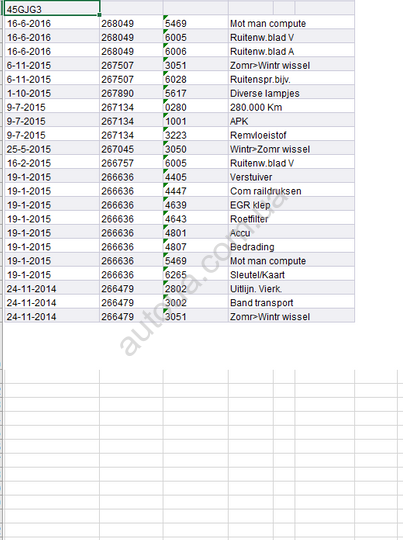Click the cell with code 4801
The image size is (403, 540).
tap(196, 232)
